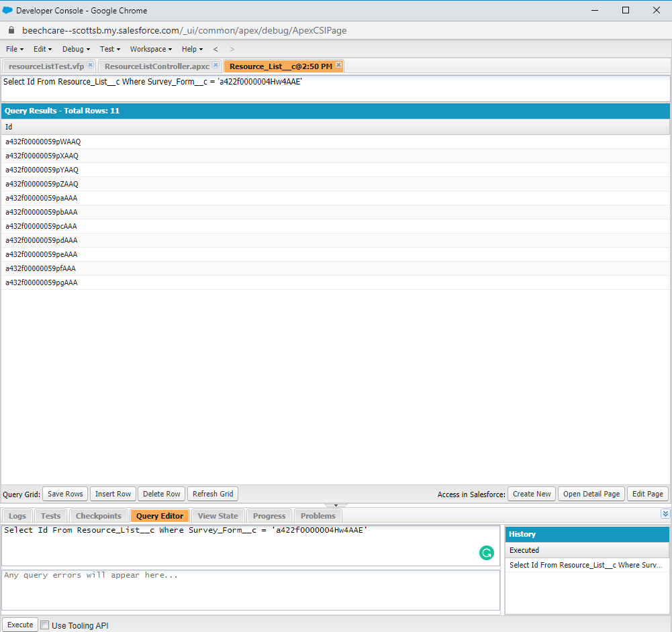Click the forward navigation arrow in menu bar
672x632 pixels.
point(232,49)
